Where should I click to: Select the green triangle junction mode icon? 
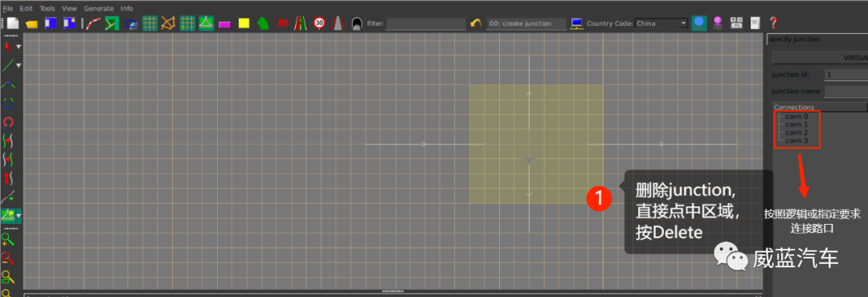(207, 23)
